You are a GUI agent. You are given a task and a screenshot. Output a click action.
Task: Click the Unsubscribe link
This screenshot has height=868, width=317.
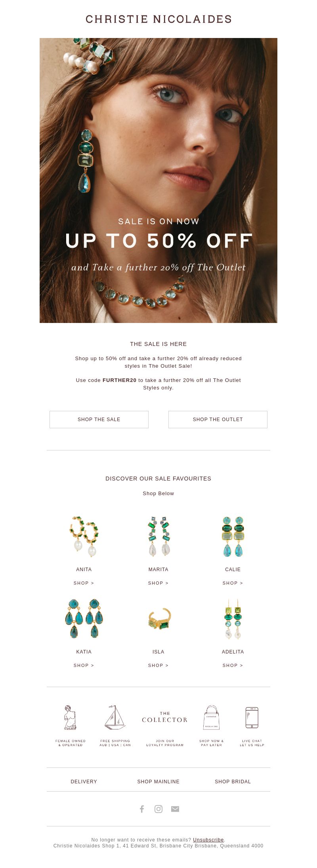tap(208, 840)
